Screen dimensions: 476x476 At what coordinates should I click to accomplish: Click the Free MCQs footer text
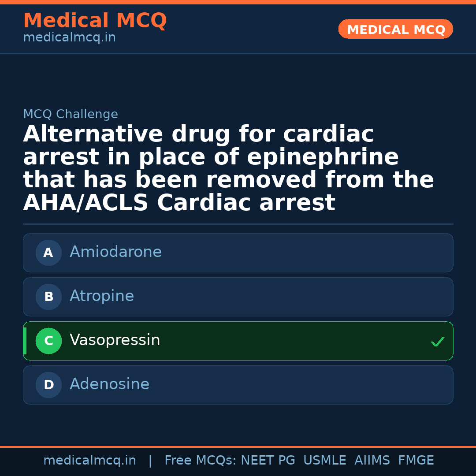point(201,461)
